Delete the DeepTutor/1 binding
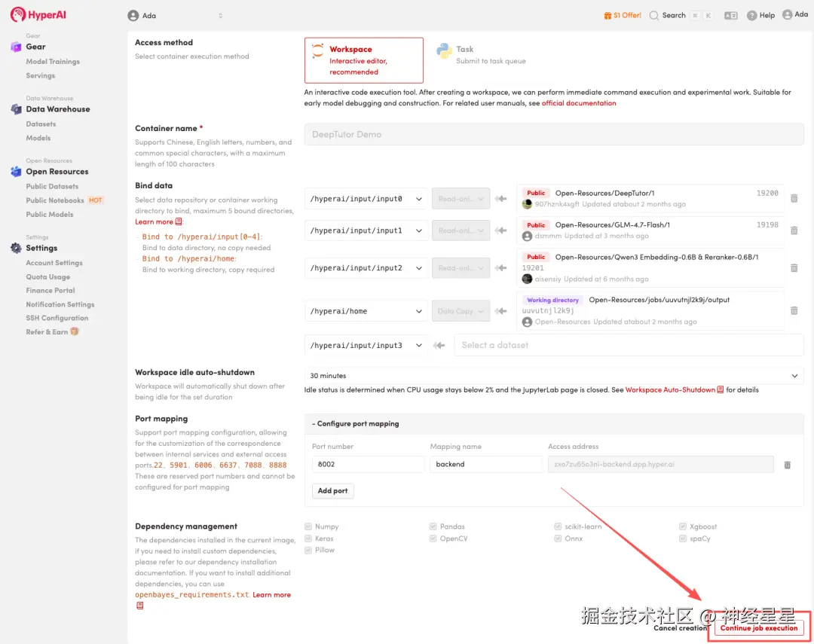The width and height of the screenshot is (814, 644). 794,198
